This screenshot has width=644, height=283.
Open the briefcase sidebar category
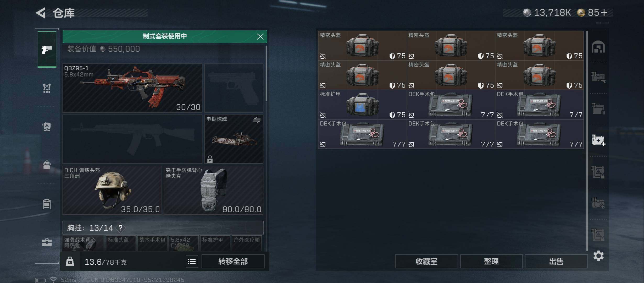click(x=47, y=242)
